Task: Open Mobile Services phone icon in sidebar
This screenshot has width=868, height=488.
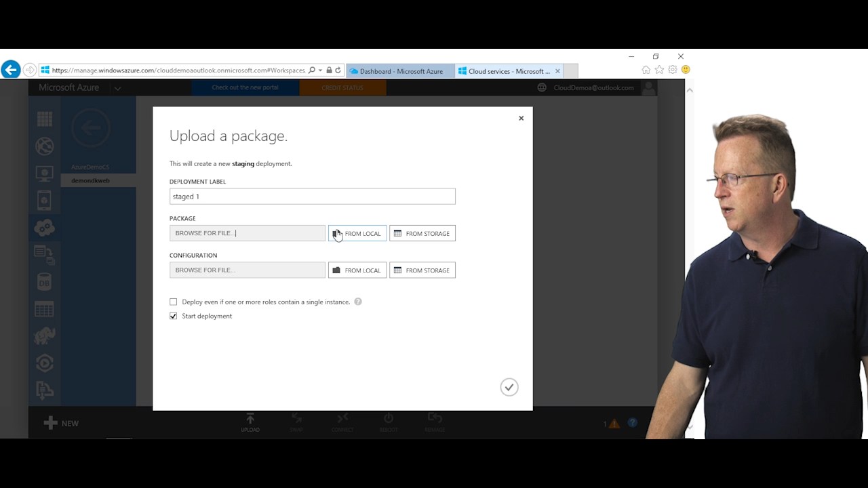Action: (x=45, y=201)
